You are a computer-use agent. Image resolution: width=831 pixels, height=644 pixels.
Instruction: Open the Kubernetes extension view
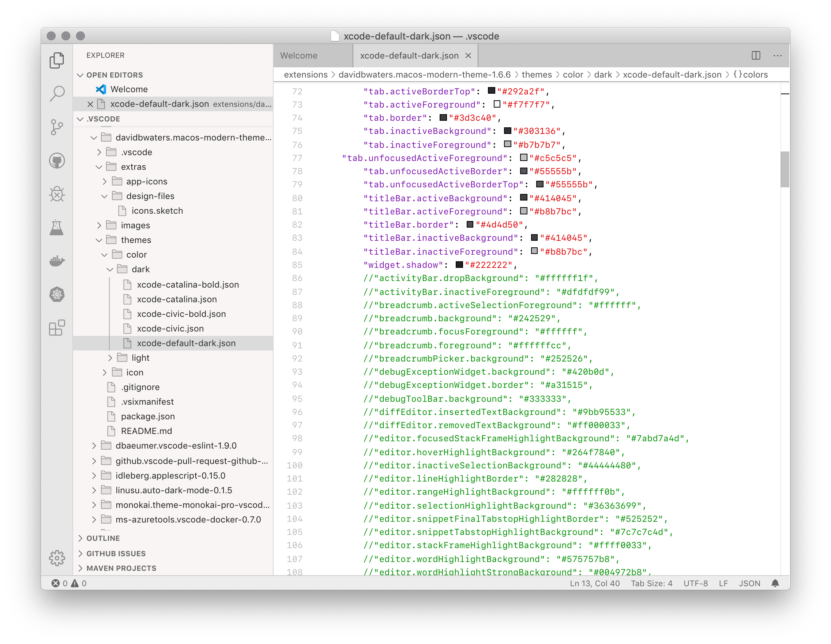pyautogui.click(x=57, y=294)
